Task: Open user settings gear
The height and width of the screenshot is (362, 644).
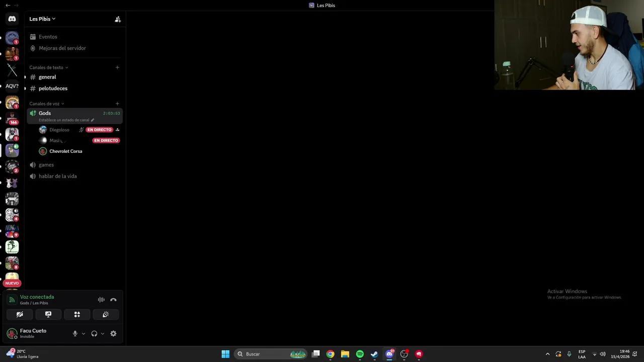Action: click(x=113, y=333)
